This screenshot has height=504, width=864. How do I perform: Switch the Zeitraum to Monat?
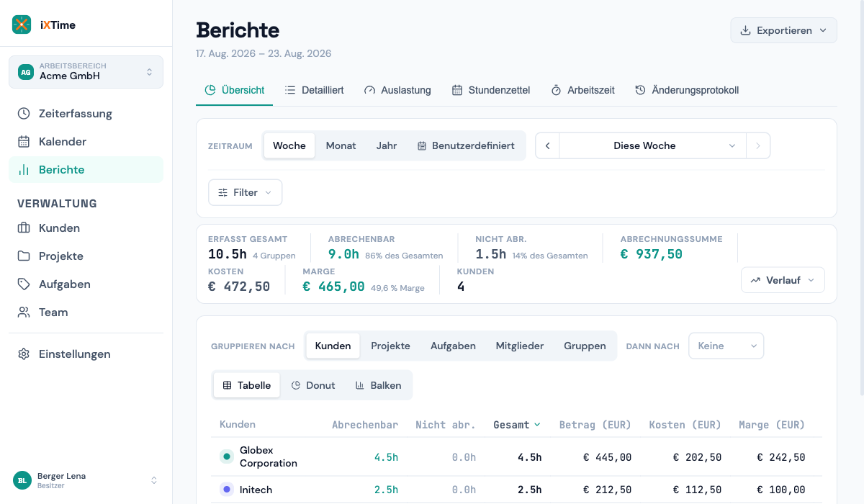coord(341,145)
